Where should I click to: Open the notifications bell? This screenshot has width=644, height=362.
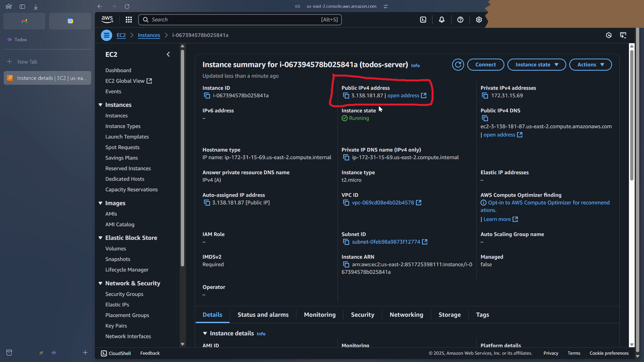click(x=442, y=20)
